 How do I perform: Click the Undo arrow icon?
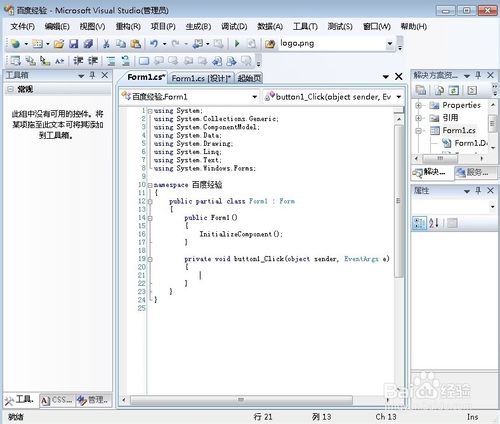(154, 44)
